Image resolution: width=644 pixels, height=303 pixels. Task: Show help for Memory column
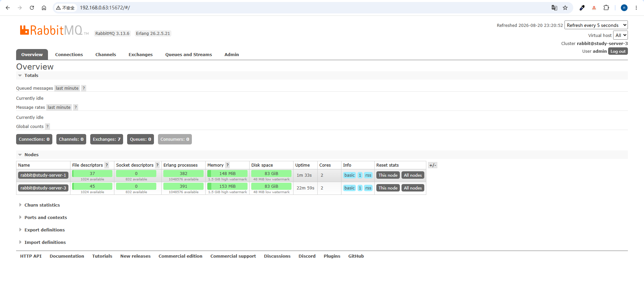pos(227,165)
